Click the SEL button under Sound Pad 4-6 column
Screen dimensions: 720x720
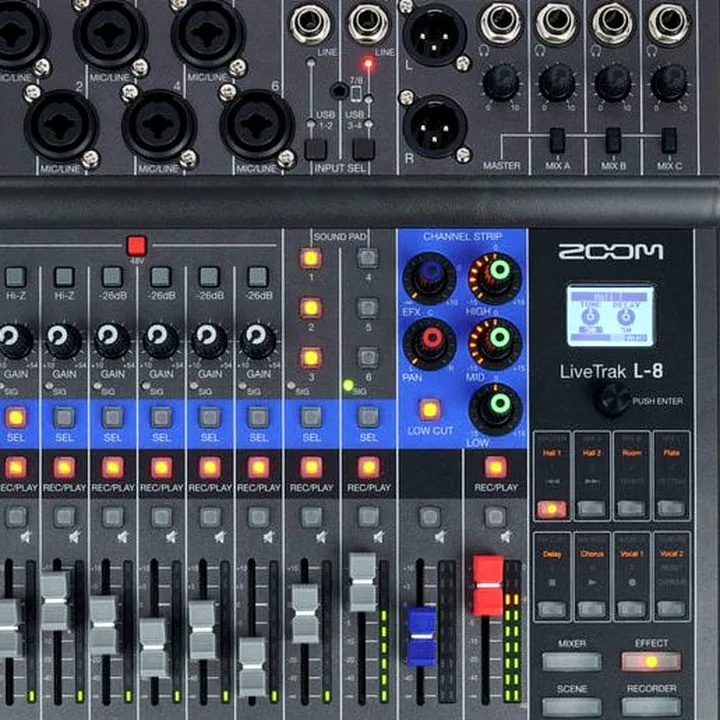(368, 417)
